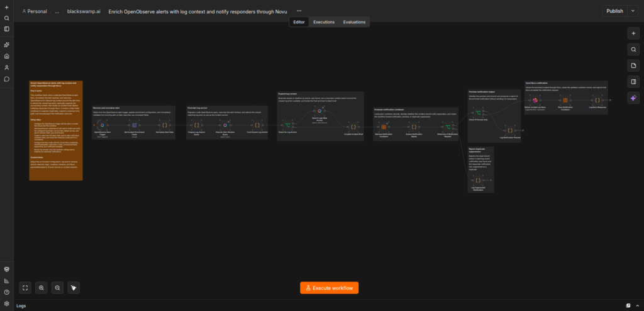Open the Publish dropdown arrow
The width and height of the screenshot is (644, 311).
point(633,11)
